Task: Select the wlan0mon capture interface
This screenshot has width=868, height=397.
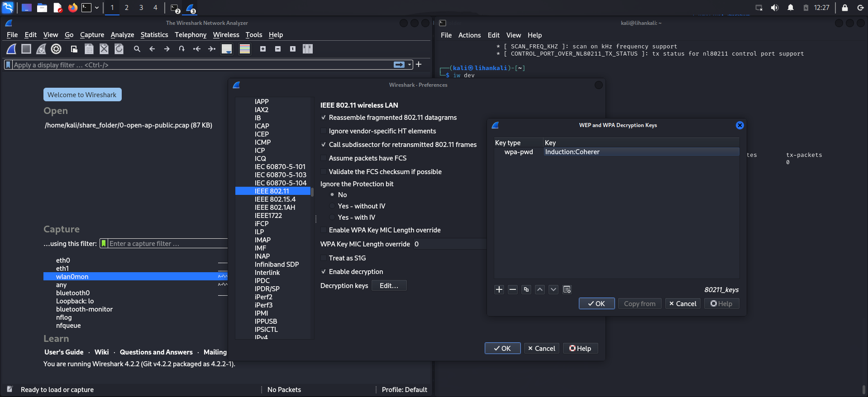Action: point(135,277)
